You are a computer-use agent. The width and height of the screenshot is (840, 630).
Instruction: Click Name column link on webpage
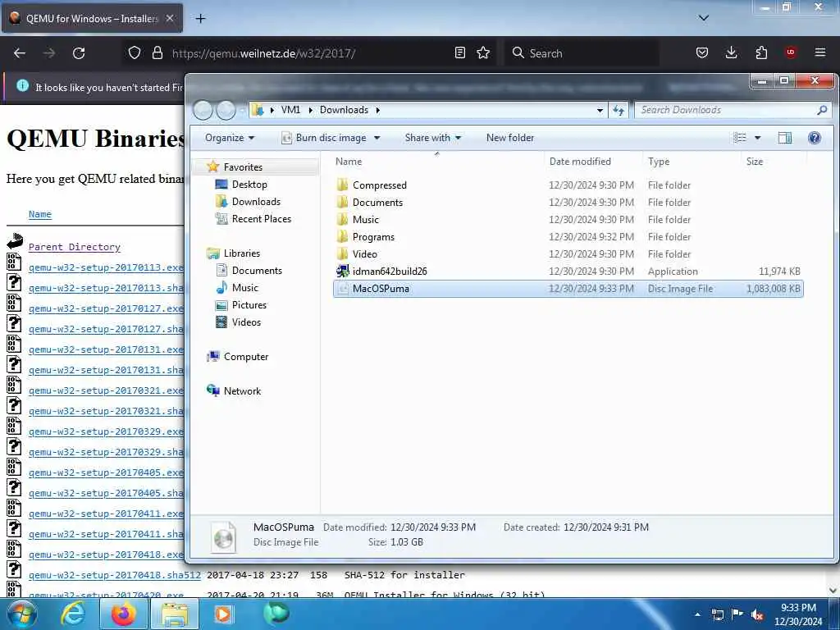(x=40, y=214)
